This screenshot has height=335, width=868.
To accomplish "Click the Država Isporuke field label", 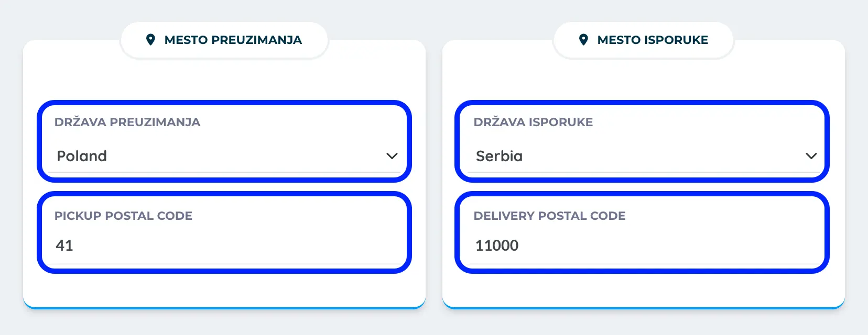I will click(533, 122).
